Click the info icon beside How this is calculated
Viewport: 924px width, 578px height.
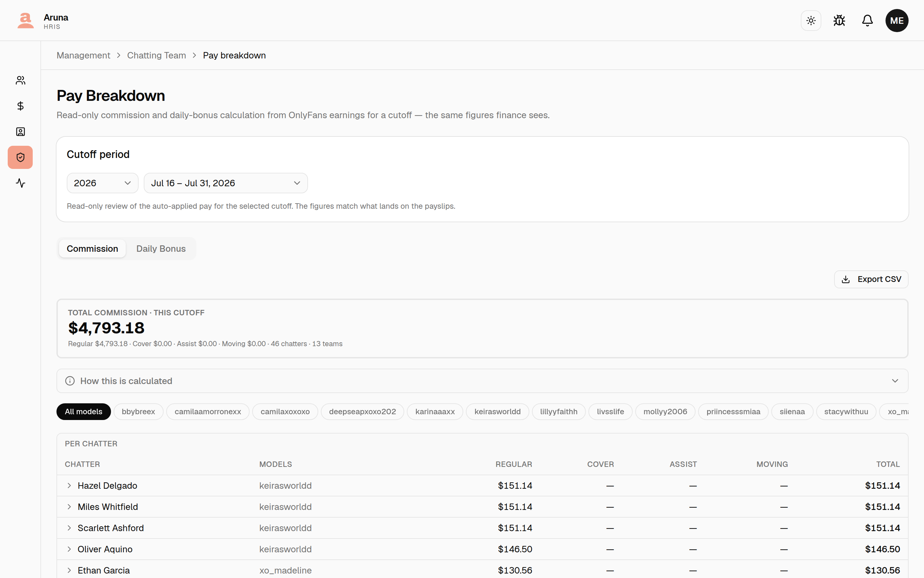coord(70,381)
